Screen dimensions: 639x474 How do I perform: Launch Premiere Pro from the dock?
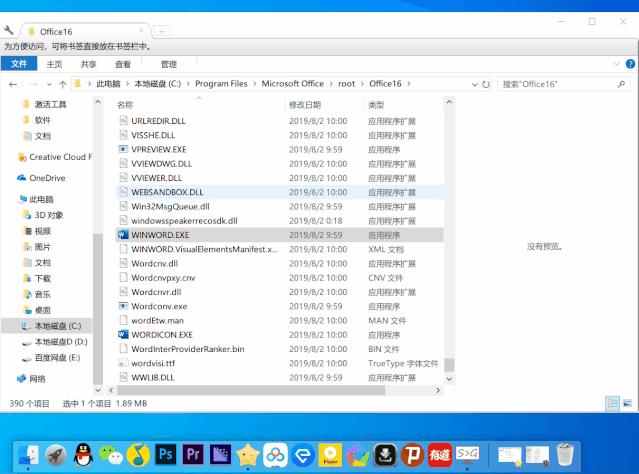(193, 454)
